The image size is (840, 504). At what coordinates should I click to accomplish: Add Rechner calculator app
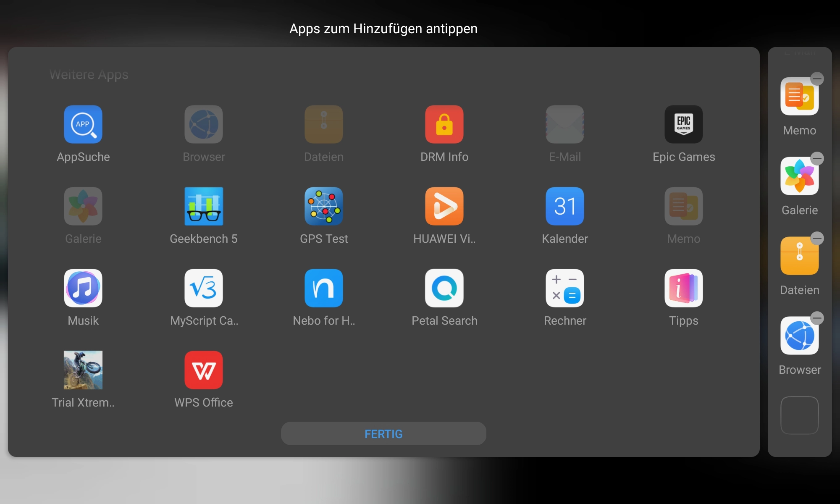click(x=565, y=288)
